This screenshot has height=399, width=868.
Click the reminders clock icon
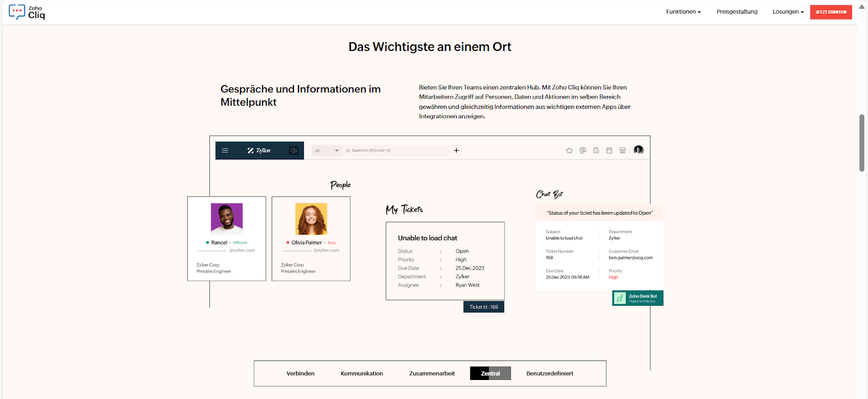tap(596, 151)
